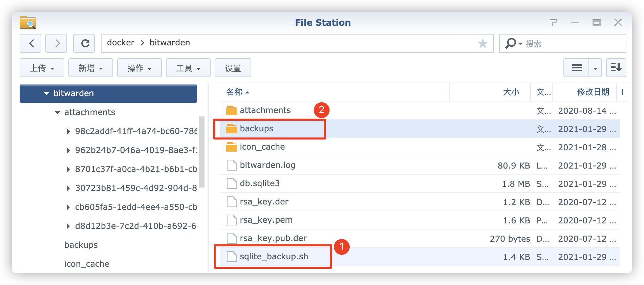Open the 上传 upload menu
Viewport: 644px width, 285px height.
(x=42, y=68)
